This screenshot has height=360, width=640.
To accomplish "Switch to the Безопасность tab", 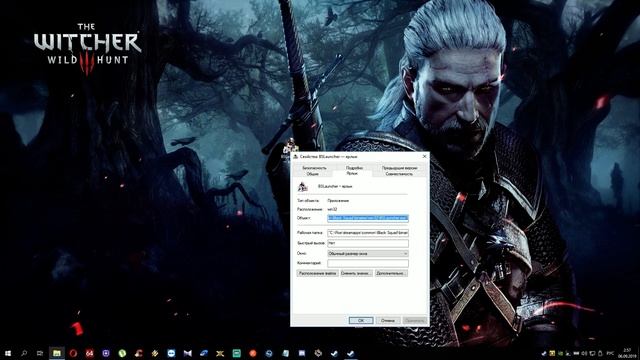I will (314, 168).
